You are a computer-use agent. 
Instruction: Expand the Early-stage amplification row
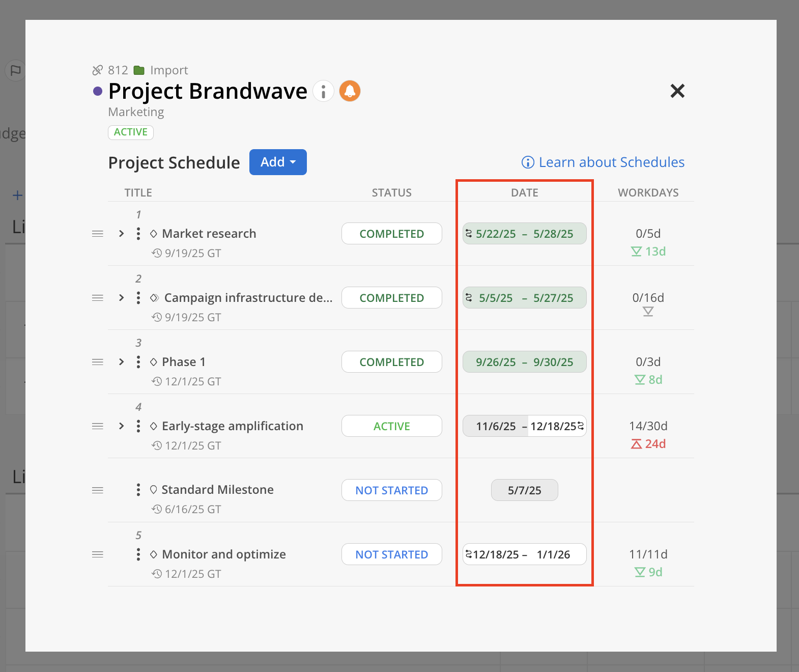click(121, 426)
